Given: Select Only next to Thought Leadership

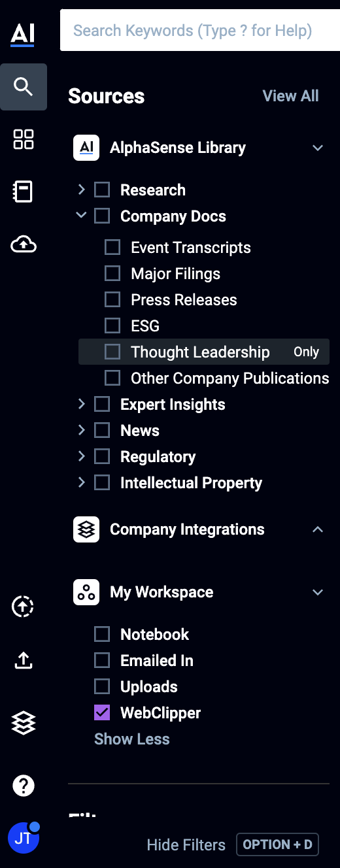Looking at the screenshot, I should pos(306,352).
